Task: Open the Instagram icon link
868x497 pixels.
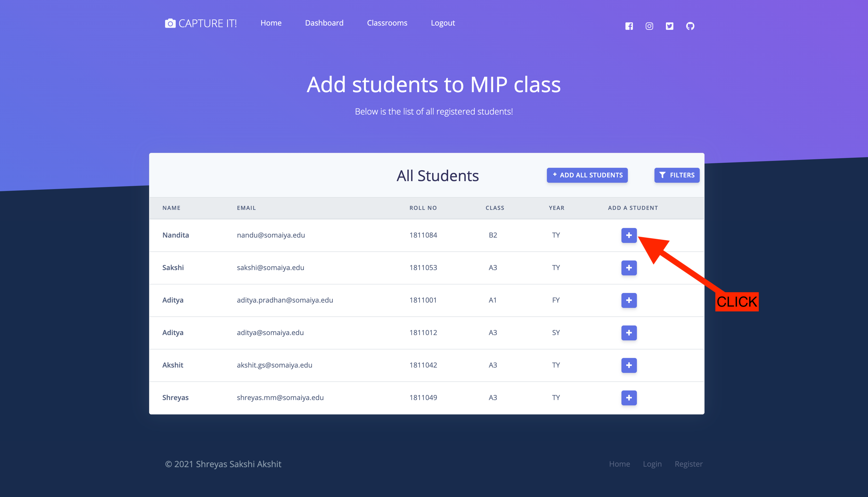Action: [649, 26]
